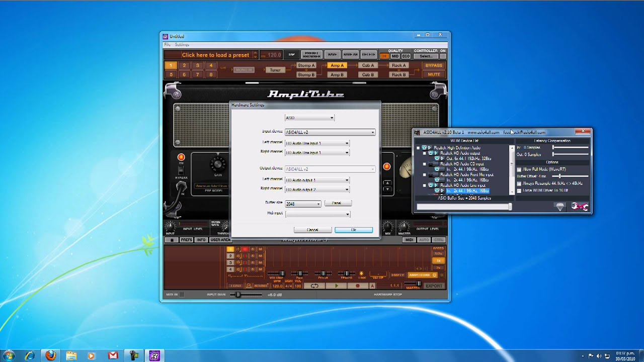Adjust the ASIO Buffer Size slider
The height and width of the screenshot is (362, 644).
(464, 207)
